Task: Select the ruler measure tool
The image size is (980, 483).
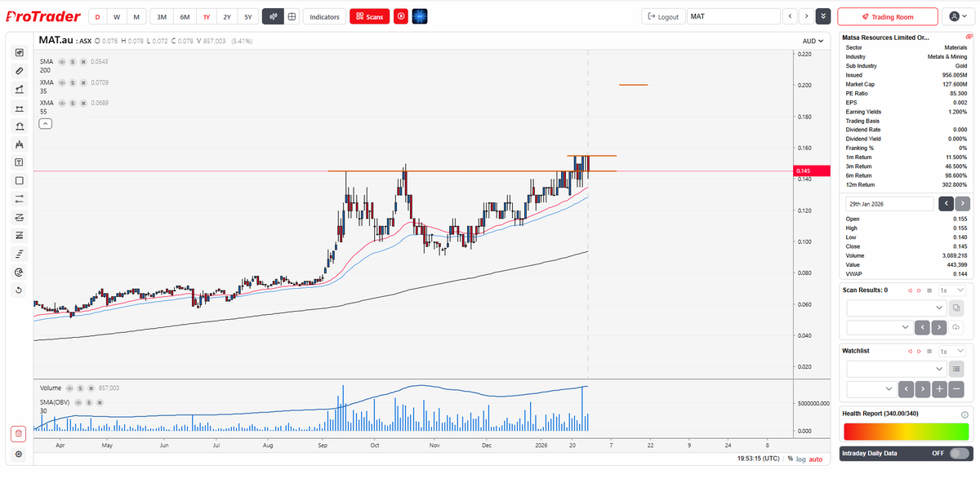Action: click(x=19, y=71)
